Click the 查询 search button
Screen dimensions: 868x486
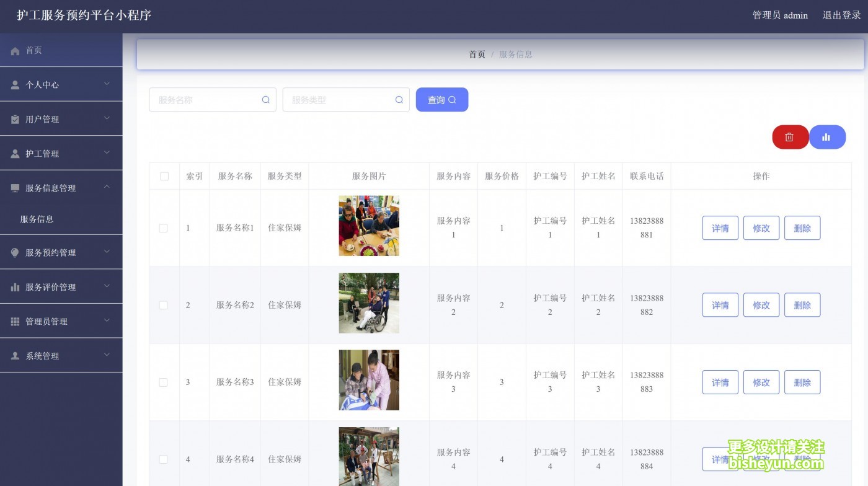click(x=442, y=100)
